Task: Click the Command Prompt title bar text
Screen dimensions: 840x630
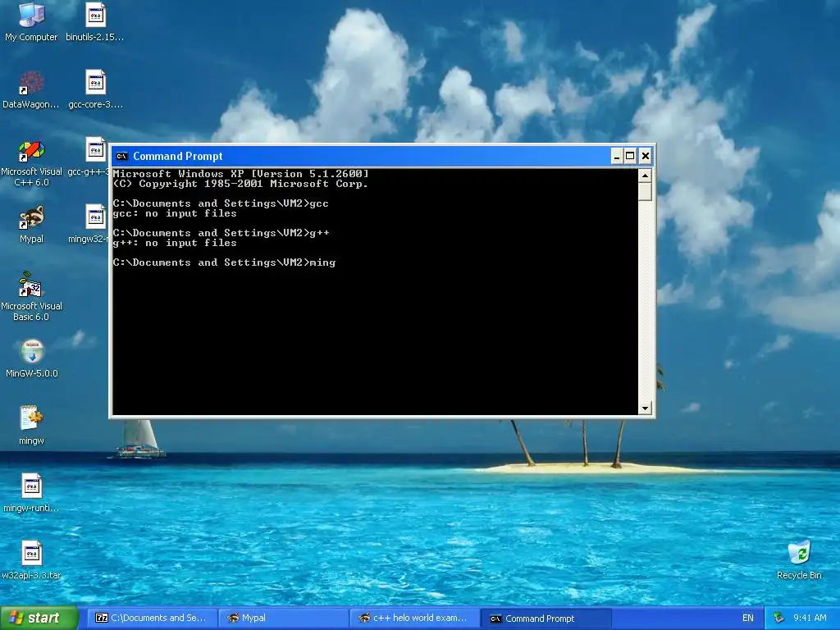Action: coord(177,157)
